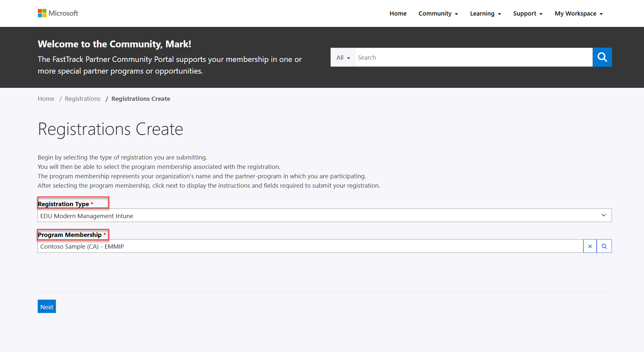Expand the Community menu
Screen dimensions: 644x352
438,14
